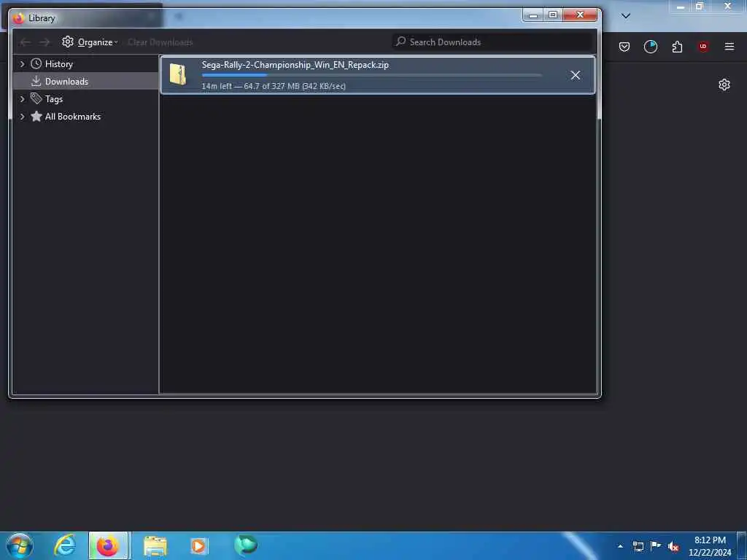Click the Clear Downloads button
747x560 pixels.
pos(160,42)
